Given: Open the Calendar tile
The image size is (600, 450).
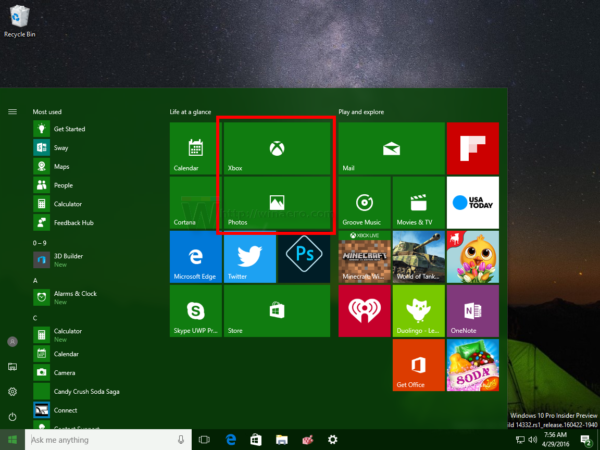Looking at the screenshot, I should pyautogui.click(x=196, y=148).
